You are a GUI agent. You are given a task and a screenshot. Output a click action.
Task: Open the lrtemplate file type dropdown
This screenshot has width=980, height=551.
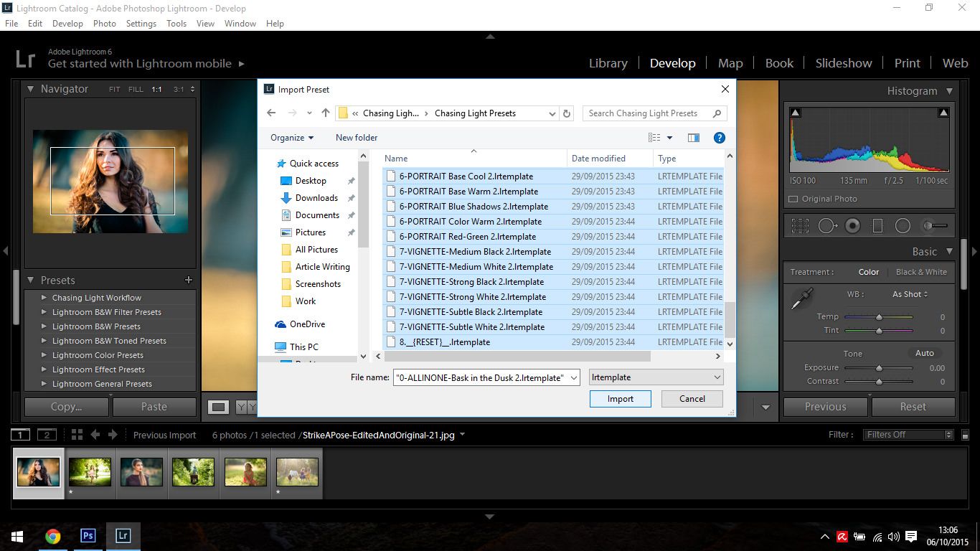656,377
